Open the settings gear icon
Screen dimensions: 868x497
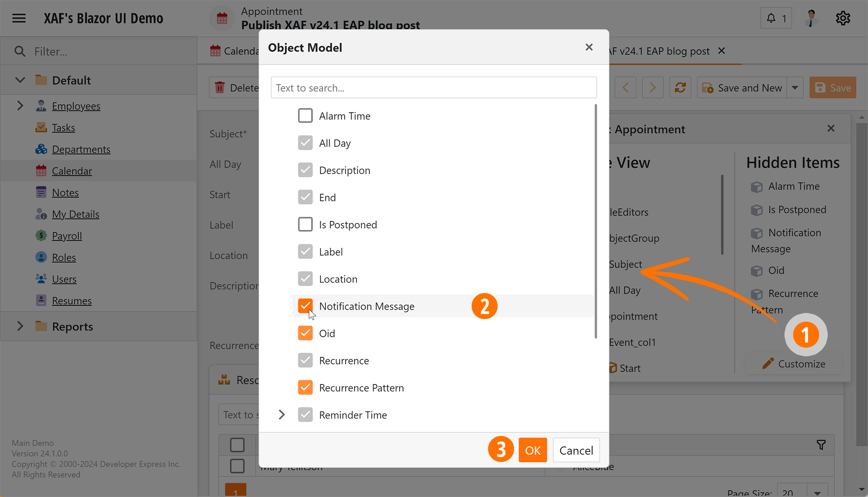(842, 18)
